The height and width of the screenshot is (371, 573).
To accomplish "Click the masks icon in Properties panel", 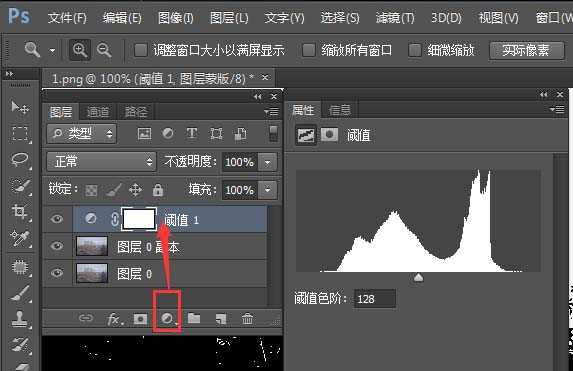I will pos(329,135).
